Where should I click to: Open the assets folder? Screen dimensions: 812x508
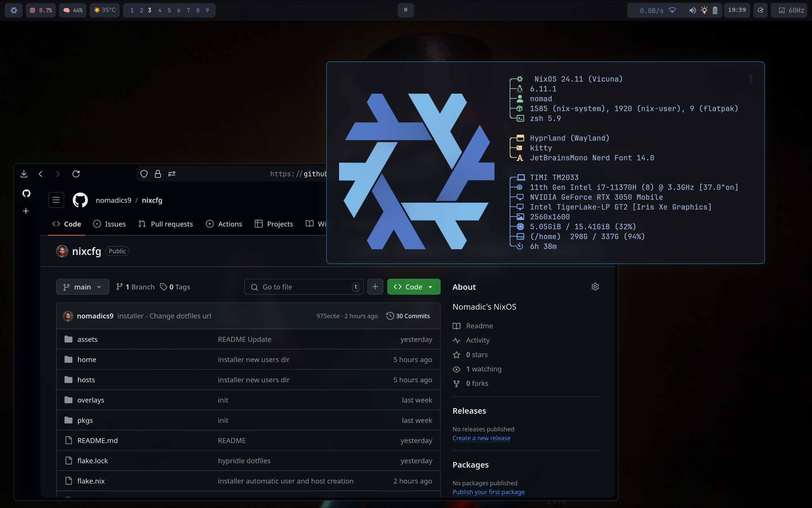tap(87, 339)
